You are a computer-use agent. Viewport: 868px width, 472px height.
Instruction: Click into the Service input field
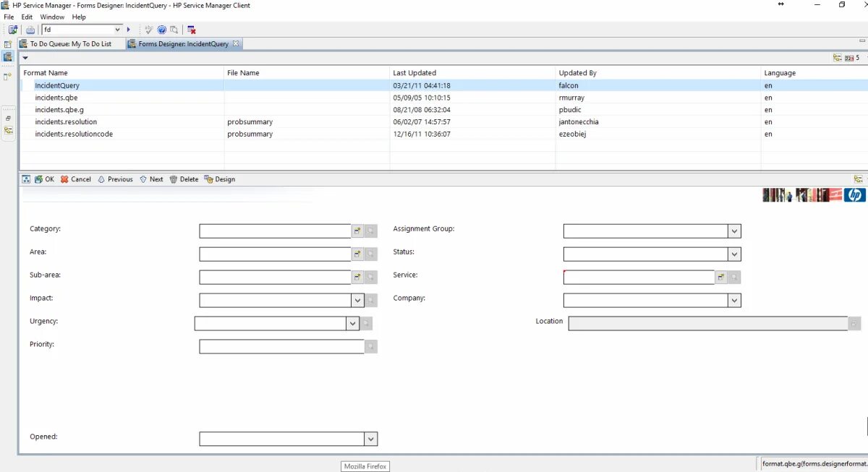tap(639, 278)
